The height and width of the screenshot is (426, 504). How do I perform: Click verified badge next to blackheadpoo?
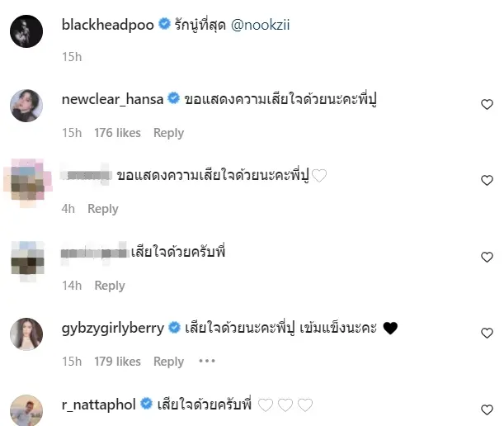pos(165,24)
